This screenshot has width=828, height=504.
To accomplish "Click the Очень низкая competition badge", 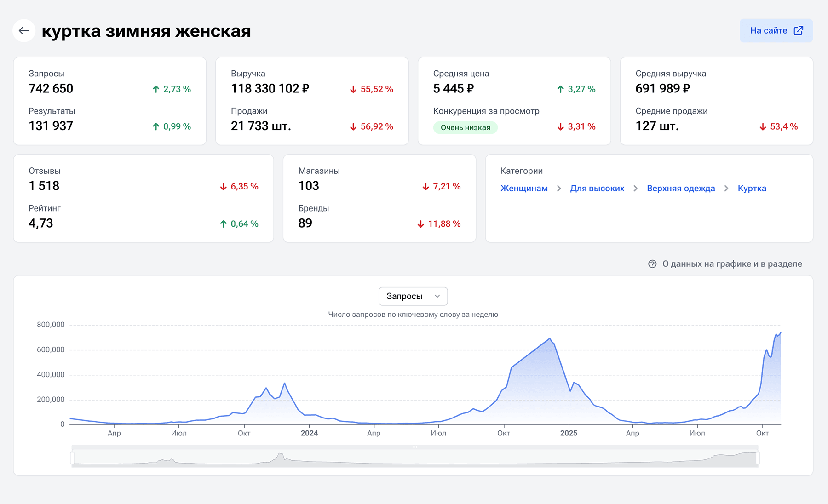I will click(465, 127).
